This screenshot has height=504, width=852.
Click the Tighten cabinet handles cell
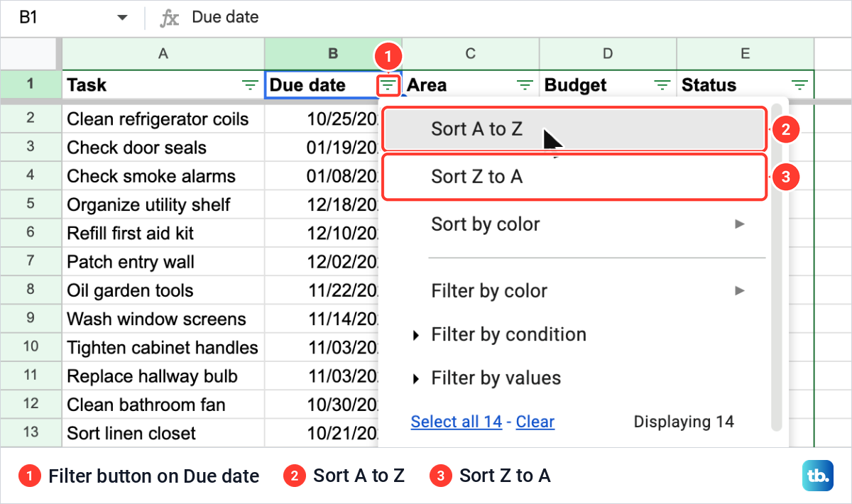[163, 348]
